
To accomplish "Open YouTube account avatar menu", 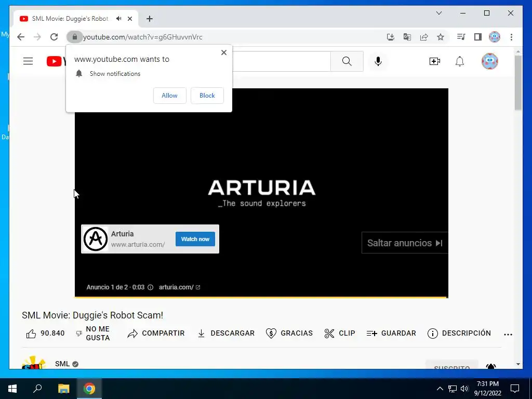I will point(489,61).
